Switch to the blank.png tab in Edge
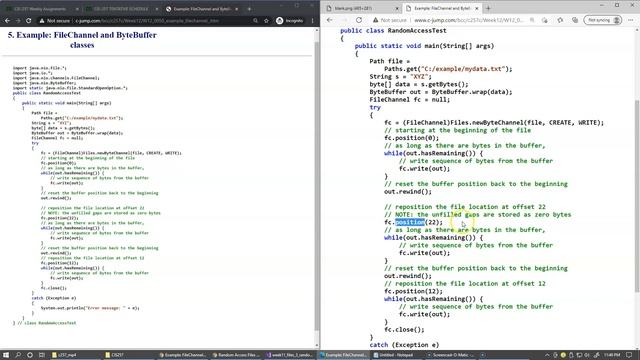Viewport: 640px width, 360px height. [363, 8]
